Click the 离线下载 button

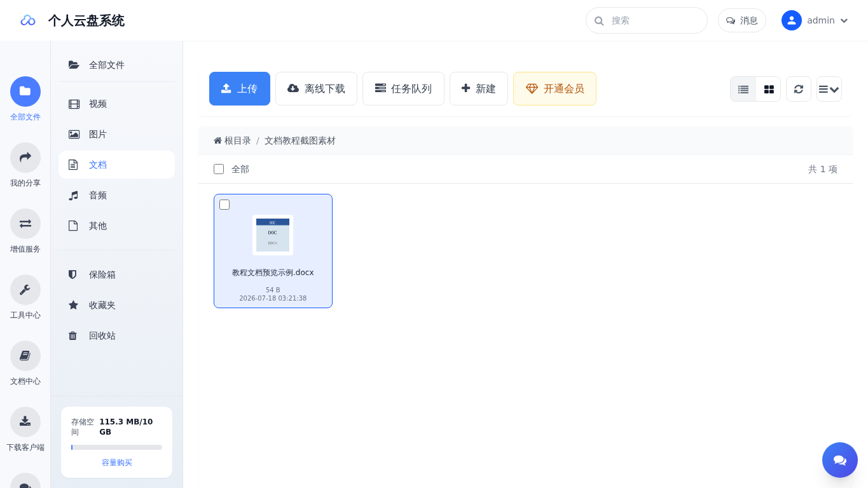[x=316, y=89]
